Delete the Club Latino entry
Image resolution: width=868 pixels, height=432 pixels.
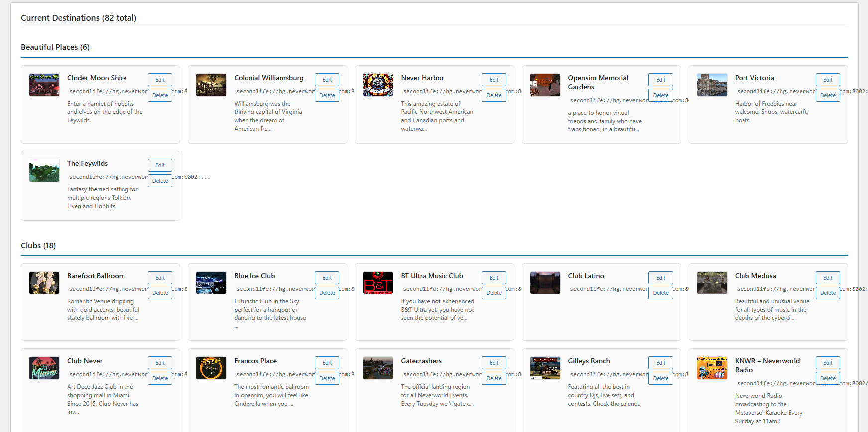coord(660,293)
